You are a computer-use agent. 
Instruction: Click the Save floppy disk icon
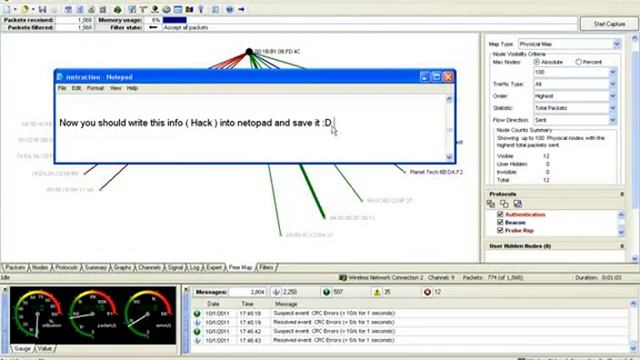click(x=42, y=9)
